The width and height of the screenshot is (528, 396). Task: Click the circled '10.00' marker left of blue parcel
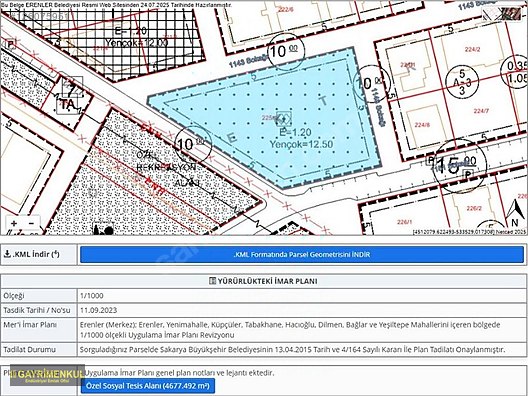[193, 145]
